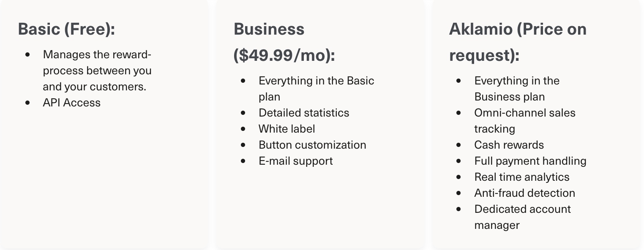Click the White label list item

point(287,129)
